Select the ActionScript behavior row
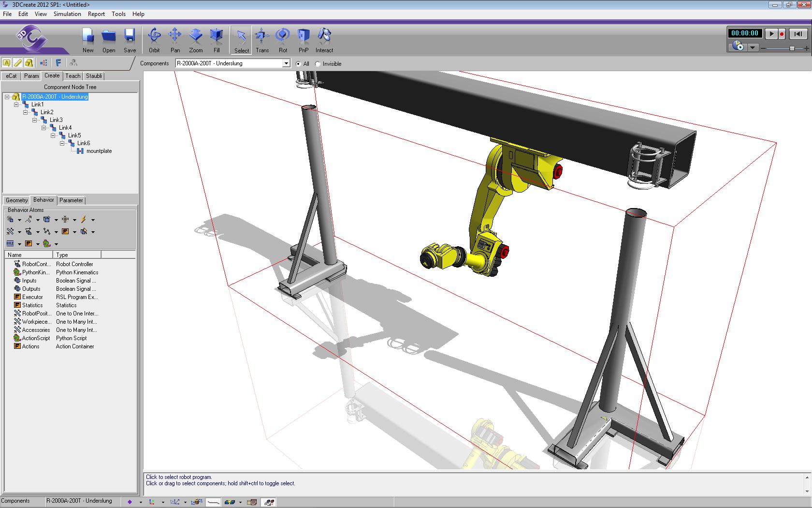The height and width of the screenshot is (508, 812). (71, 338)
